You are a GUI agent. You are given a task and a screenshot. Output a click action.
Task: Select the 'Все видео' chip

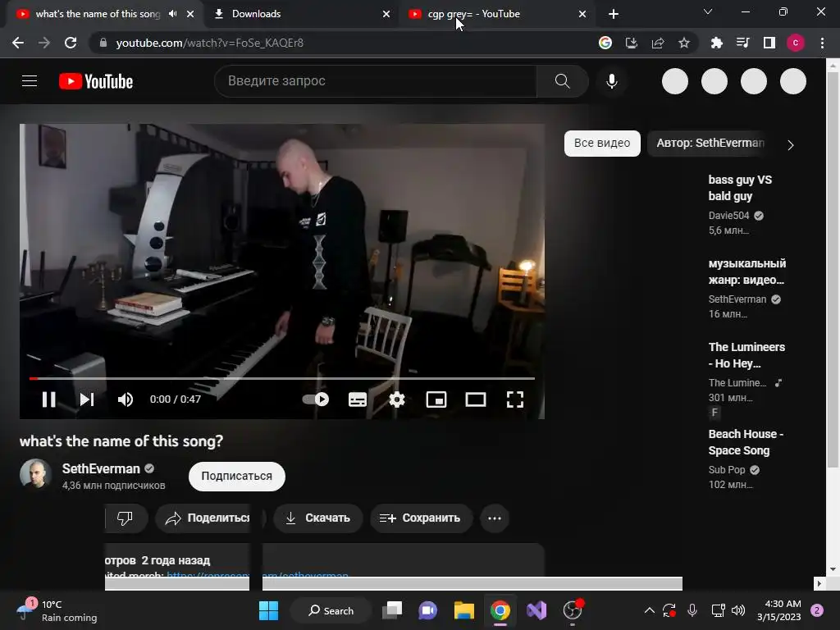[602, 143]
